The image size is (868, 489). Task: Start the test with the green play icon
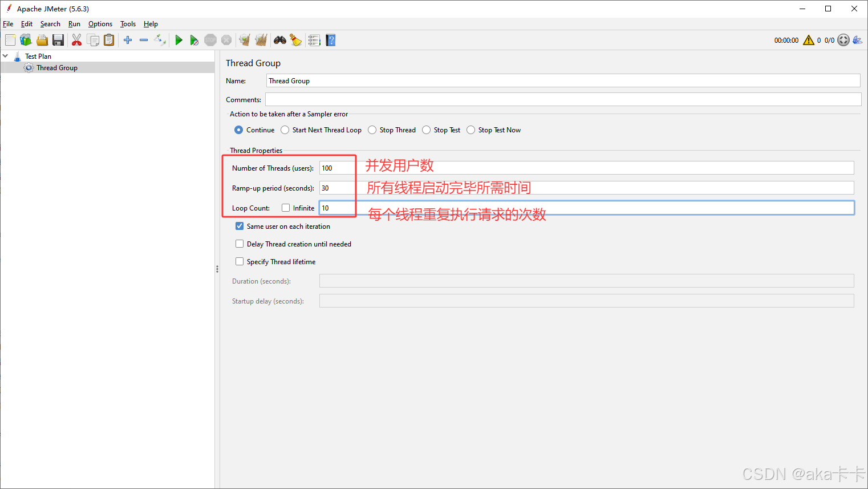click(179, 40)
